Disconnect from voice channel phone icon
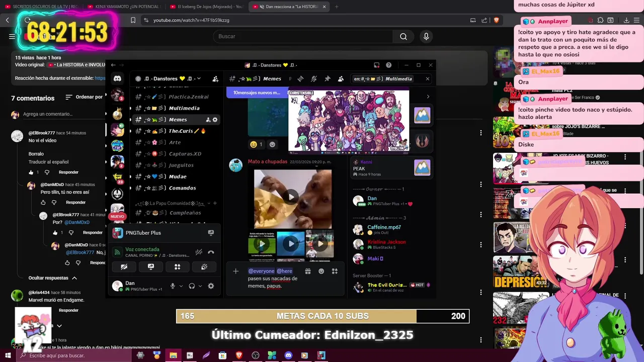 click(x=211, y=252)
